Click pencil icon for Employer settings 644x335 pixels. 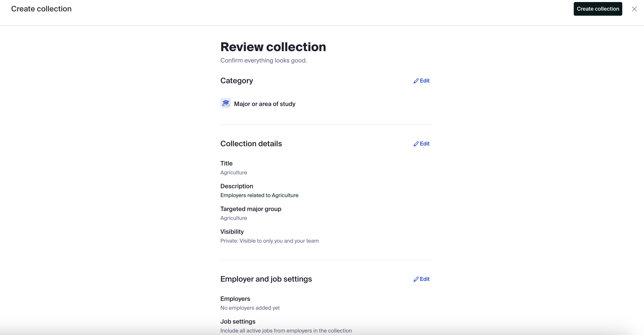tap(416, 279)
